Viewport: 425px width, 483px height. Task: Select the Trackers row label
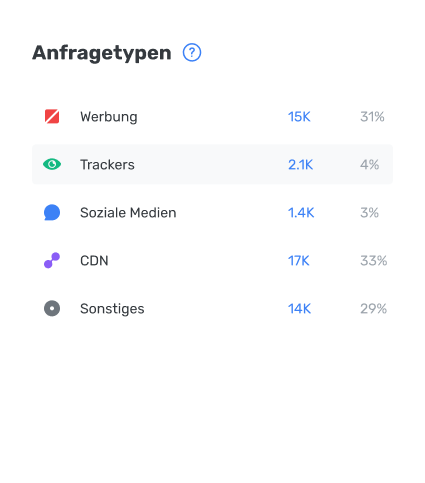point(107,165)
